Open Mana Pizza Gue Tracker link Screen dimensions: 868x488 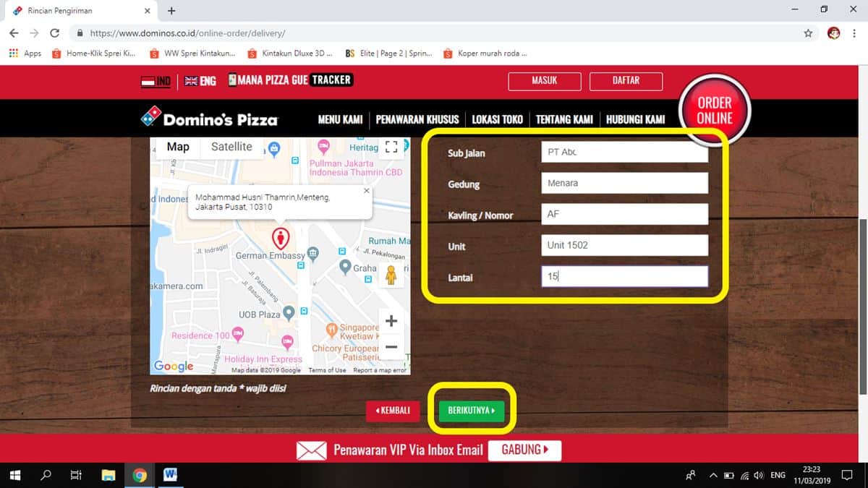(290, 80)
